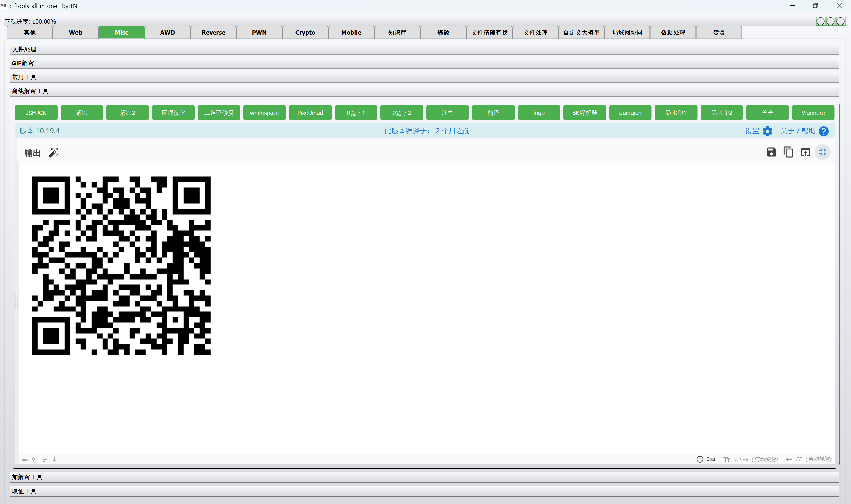The height and width of the screenshot is (504, 851).
Task: Open the 爆破 tab
Action: tap(443, 32)
